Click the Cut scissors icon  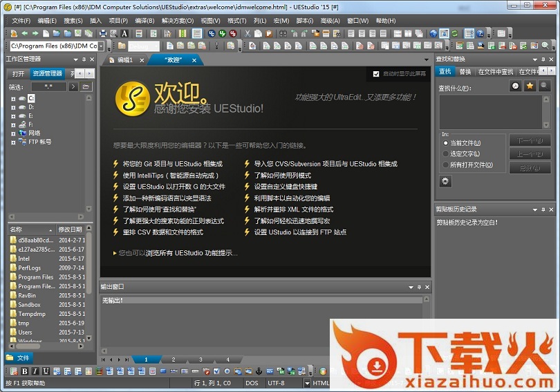point(248,34)
